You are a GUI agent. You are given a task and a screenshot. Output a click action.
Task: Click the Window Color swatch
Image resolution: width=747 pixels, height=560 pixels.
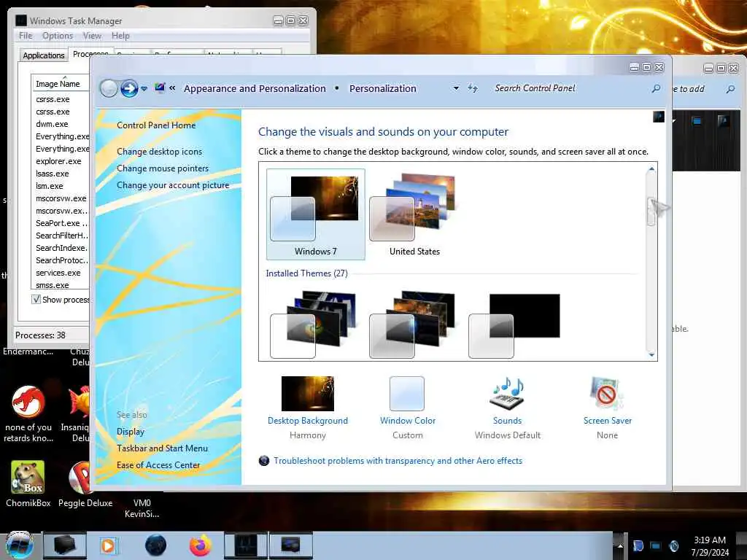coord(407,393)
